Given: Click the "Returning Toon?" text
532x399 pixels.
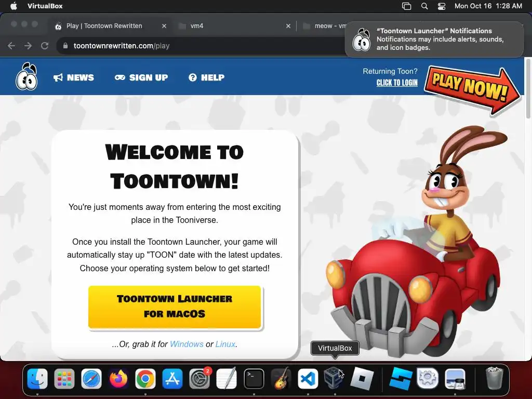Looking at the screenshot, I should coord(390,71).
